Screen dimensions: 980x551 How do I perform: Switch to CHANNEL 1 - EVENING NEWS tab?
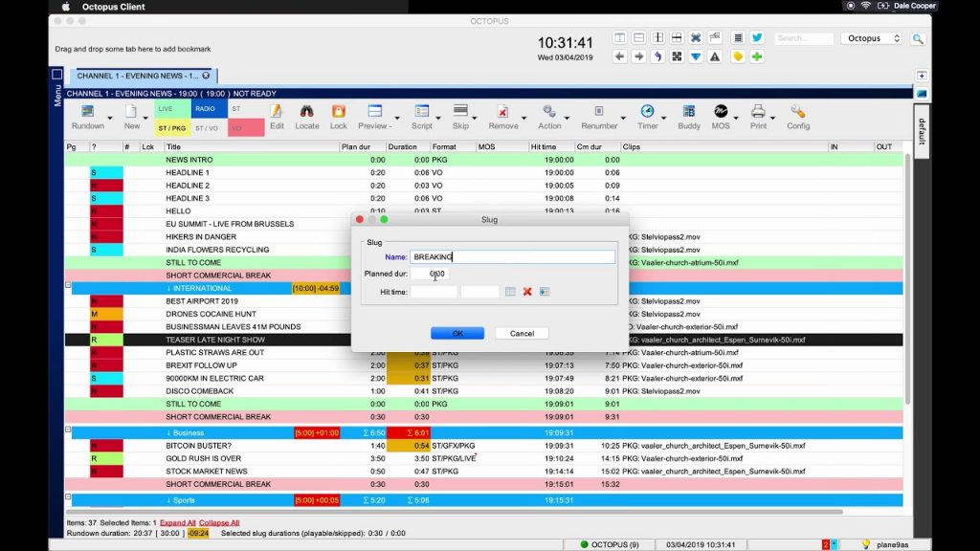(x=137, y=76)
